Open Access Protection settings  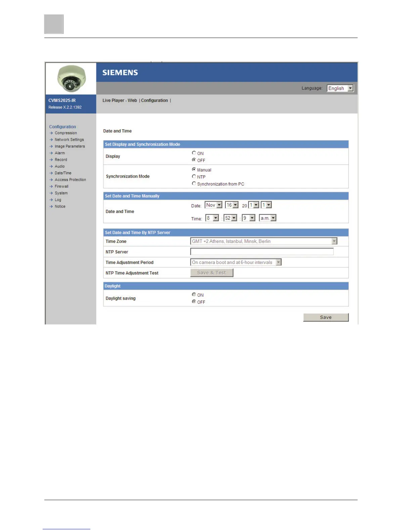[x=70, y=180]
